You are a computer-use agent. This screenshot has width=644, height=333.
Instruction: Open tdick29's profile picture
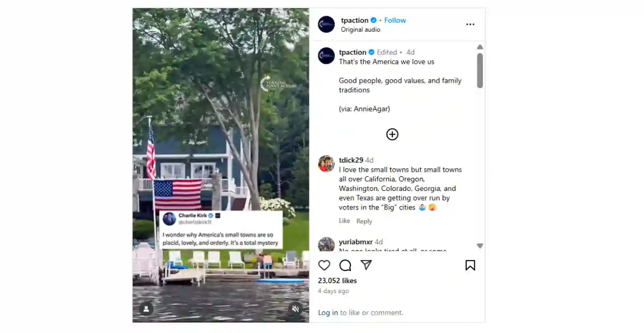pyautogui.click(x=326, y=164)
